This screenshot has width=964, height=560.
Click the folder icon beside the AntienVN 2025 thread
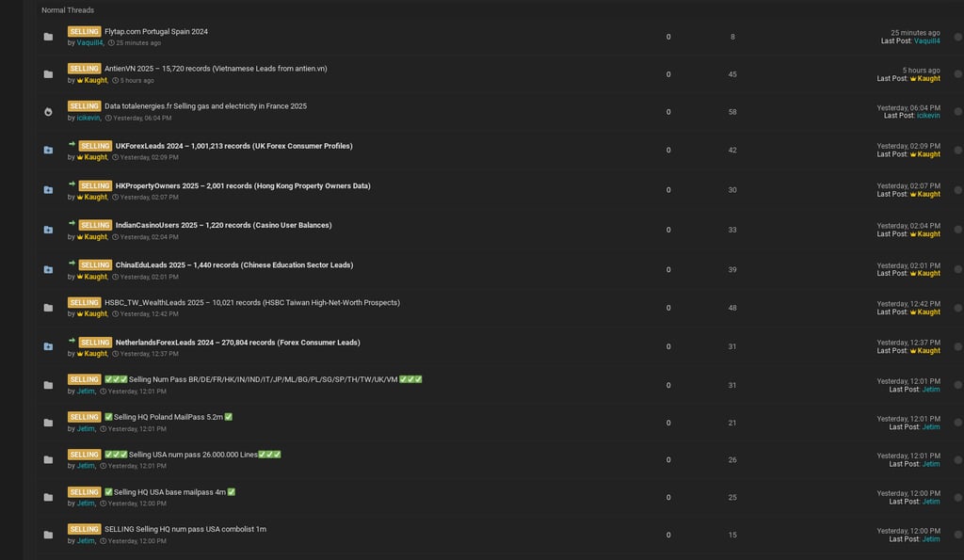click(48, 74)
